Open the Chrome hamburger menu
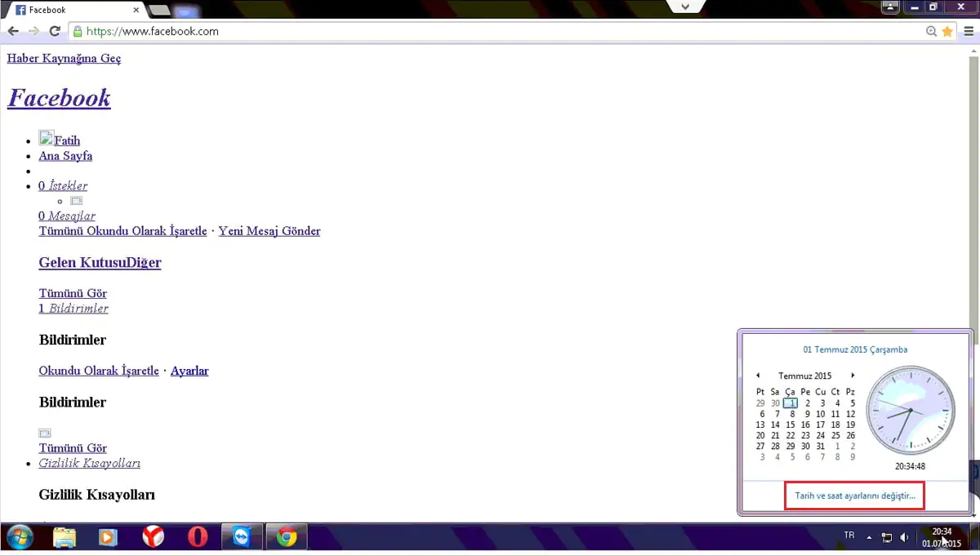The width and height of the screenshot is (980, 556). 969,31
